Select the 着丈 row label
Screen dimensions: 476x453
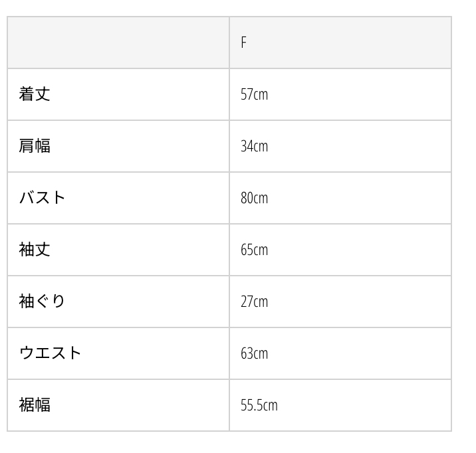(x=35, y=94)
